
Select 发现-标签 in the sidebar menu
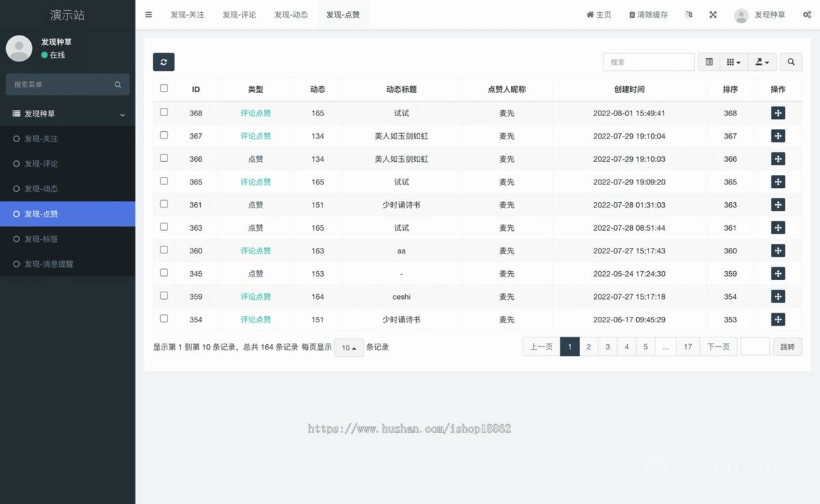(x=41, y=239)
